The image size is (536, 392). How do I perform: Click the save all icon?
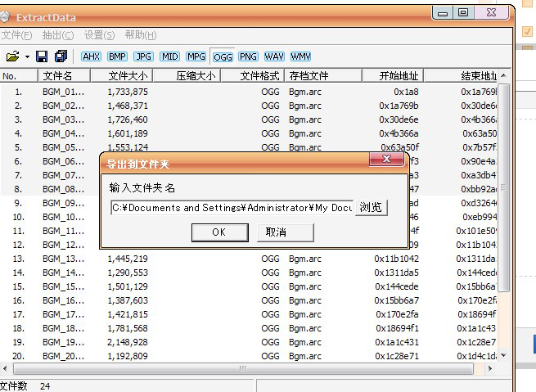coord(61,56)
